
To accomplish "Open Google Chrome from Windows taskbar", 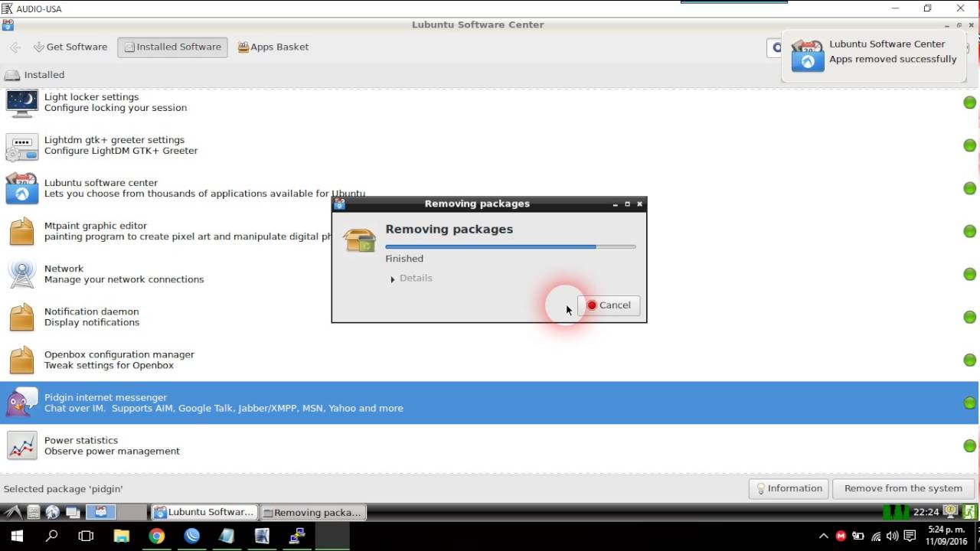I will (157, 536).
